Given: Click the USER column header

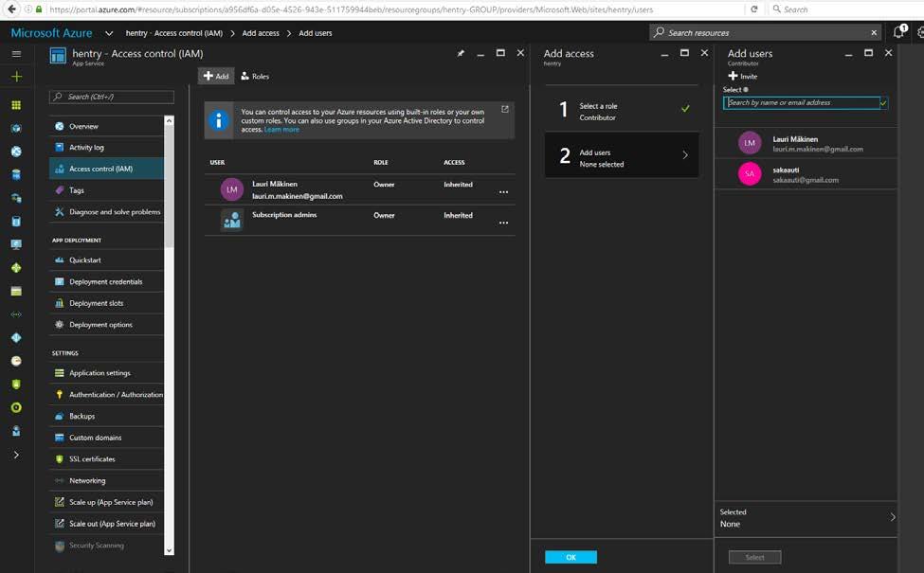Looking at the screenshot, I should (217, 163).
